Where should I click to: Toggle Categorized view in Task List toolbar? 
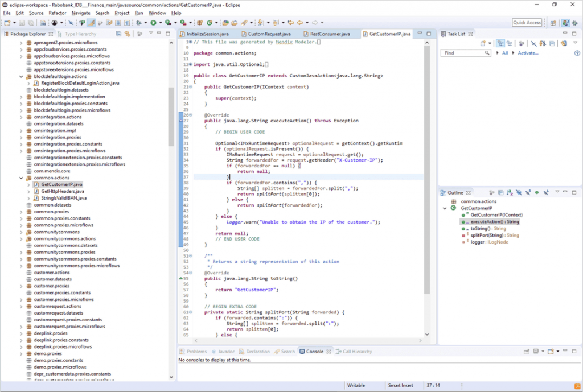pos(500,43)
